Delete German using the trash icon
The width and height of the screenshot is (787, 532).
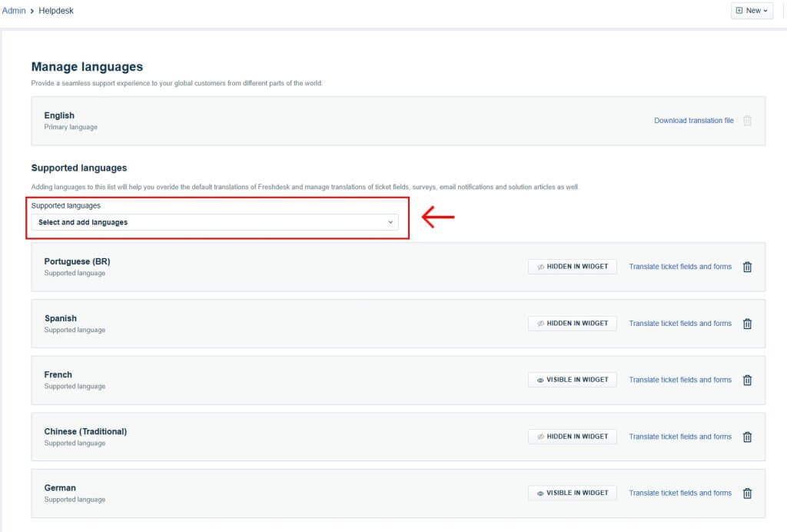pos(747,493)
